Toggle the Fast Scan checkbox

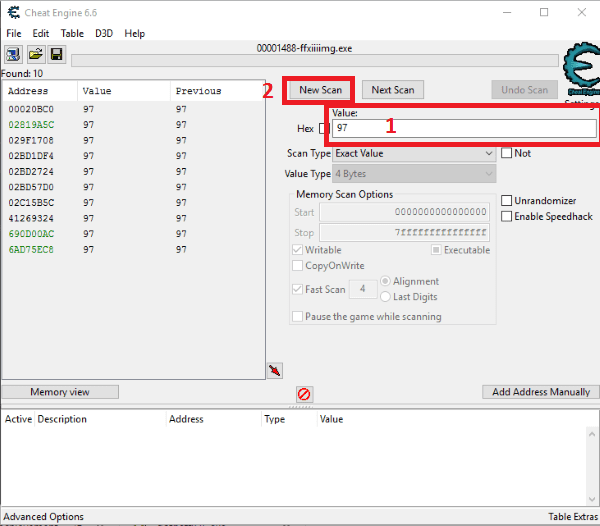click(297, 289)
